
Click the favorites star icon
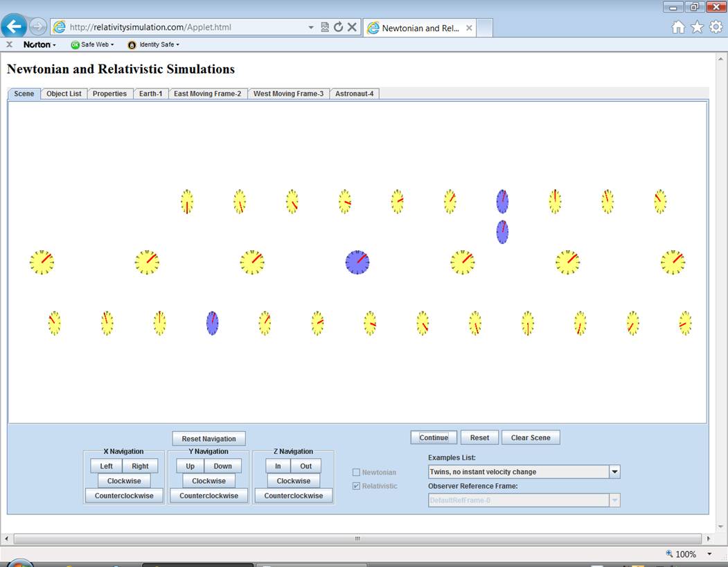pyautogui.click(x=697, y=27)
